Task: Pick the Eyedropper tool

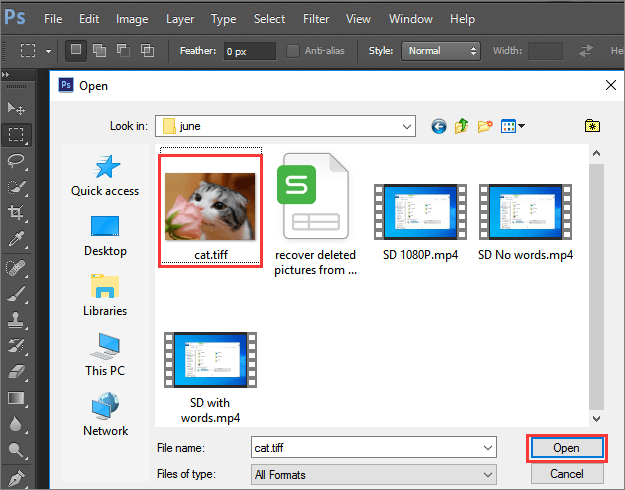Action: click(x=17, y=238)
